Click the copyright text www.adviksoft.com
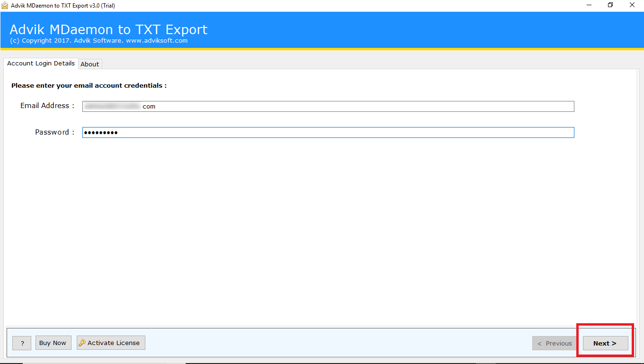This screenshot has height=364, width=644. (x=157, y=41)
